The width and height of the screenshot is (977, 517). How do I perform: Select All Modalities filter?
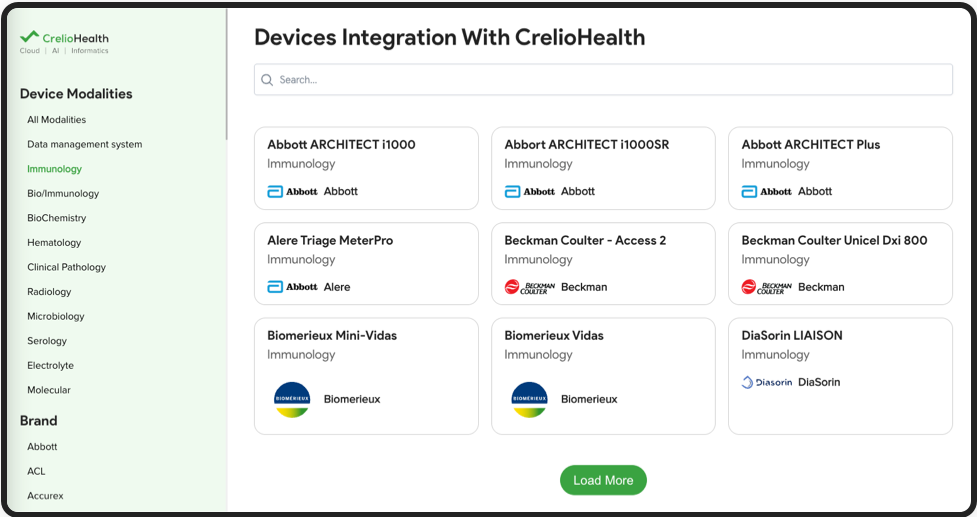tap(57, 120)
